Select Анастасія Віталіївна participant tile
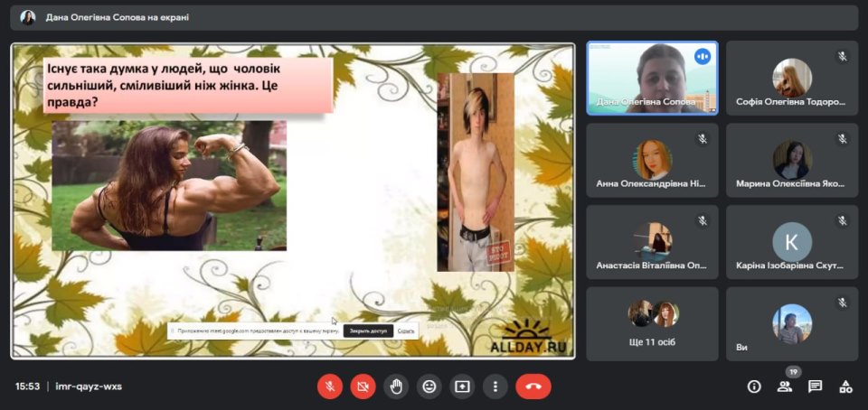The height and width of the screenshot is (410, 868). pos(652,242)
